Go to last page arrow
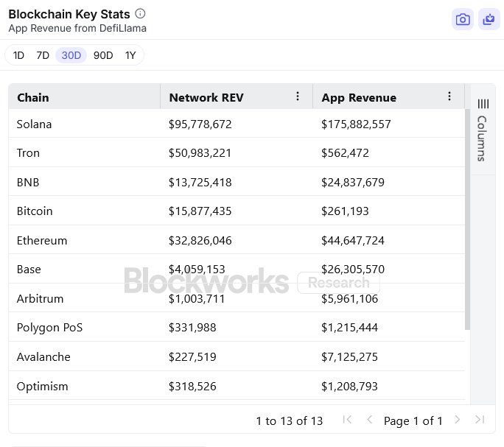Screen dimensions: 504x447 pyautogui.click(x=480, y=420)
